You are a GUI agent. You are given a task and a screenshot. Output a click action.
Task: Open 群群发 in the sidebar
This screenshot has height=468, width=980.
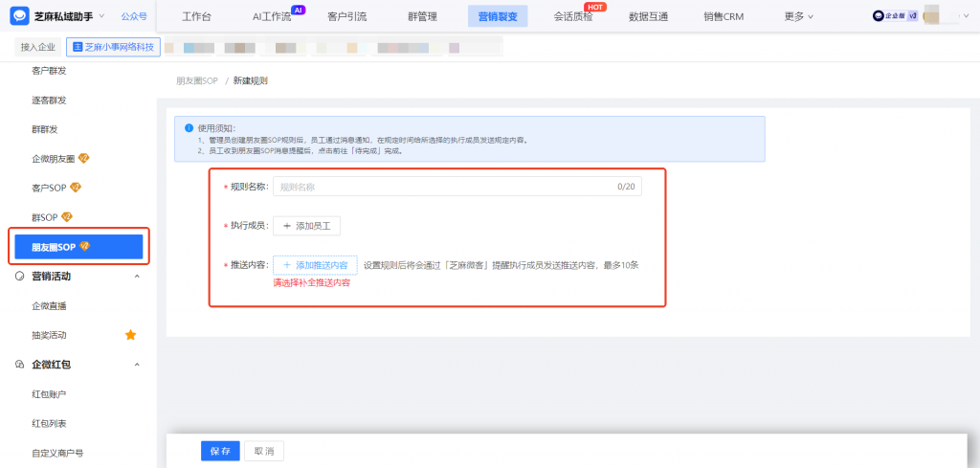click(44, 129)
